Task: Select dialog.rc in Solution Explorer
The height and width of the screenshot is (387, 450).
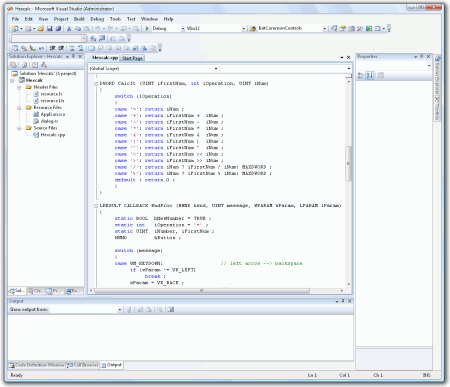Action: (x=49, y=121)
